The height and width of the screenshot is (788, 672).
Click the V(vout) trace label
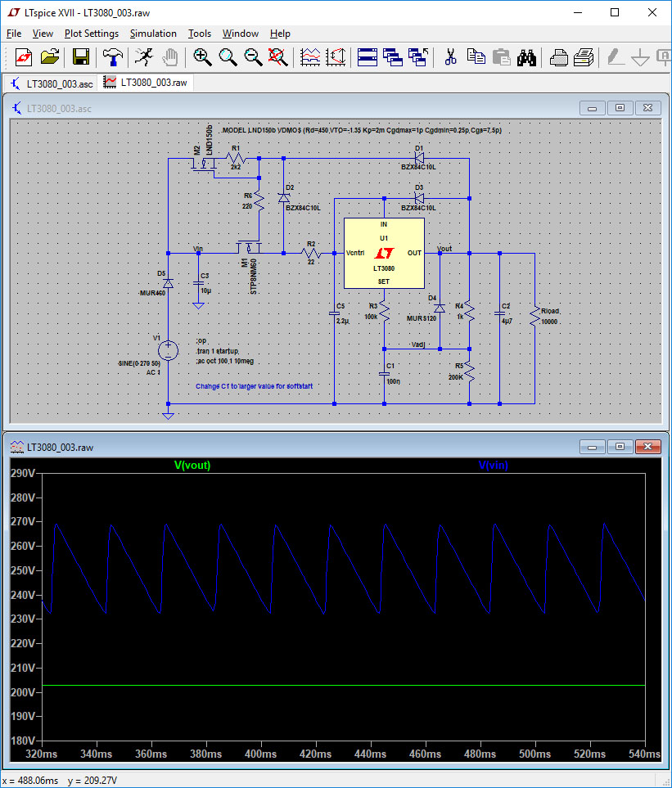click(192, 466)
